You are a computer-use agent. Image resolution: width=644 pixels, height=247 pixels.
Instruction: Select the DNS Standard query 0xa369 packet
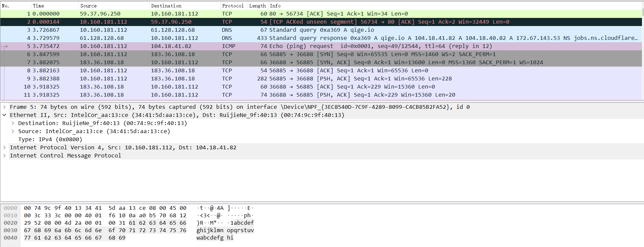coord(321,30)
